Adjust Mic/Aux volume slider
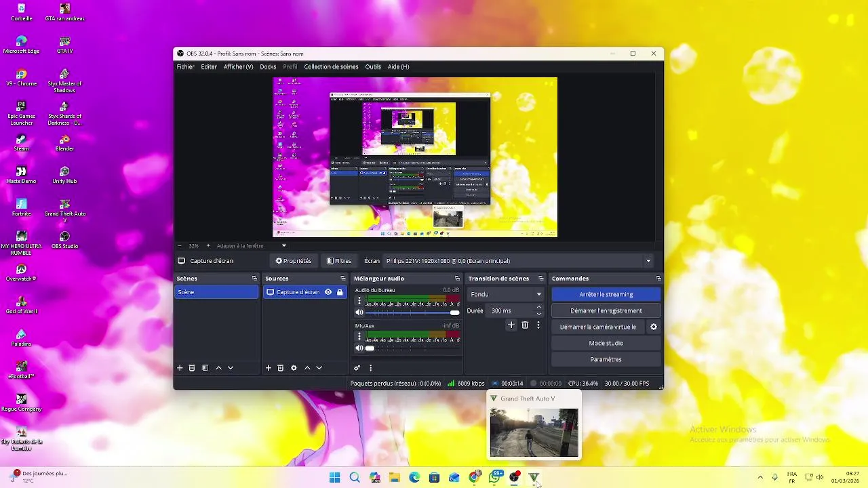The width and height of the screenshot is (868, 488). (x=412, y=348)
